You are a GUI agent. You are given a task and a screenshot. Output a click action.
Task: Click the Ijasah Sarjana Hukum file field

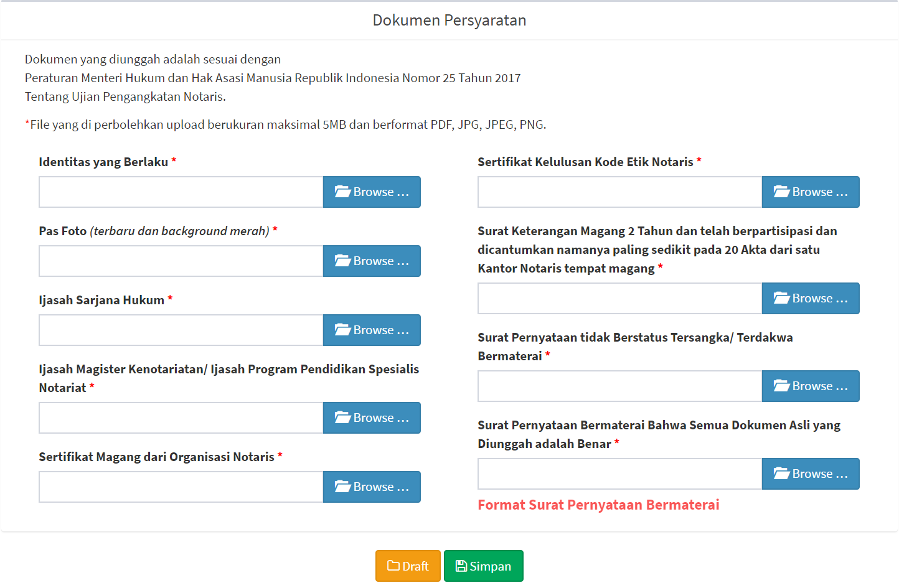tap(181, 330)
